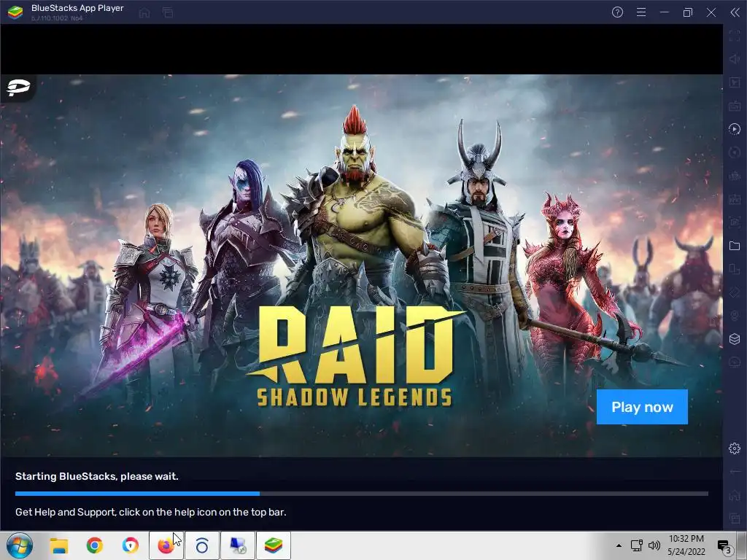Open the help icon on top bar

click(617, 12)
